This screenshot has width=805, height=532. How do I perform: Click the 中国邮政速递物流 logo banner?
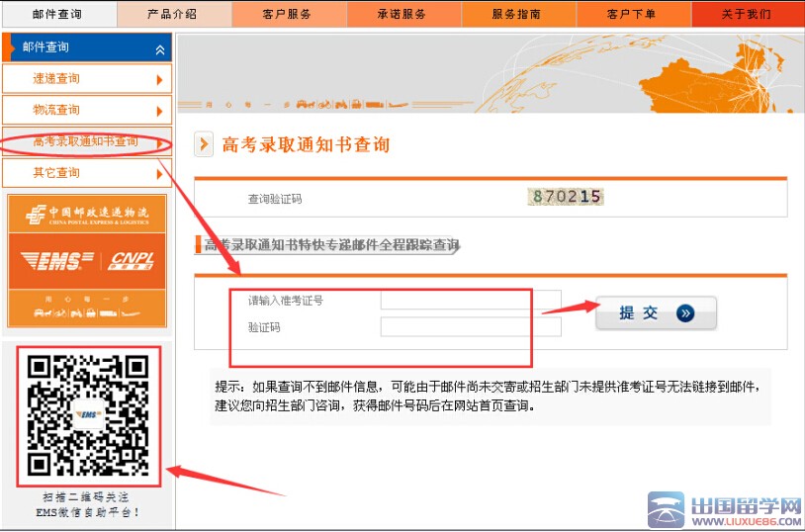[87, 214]
